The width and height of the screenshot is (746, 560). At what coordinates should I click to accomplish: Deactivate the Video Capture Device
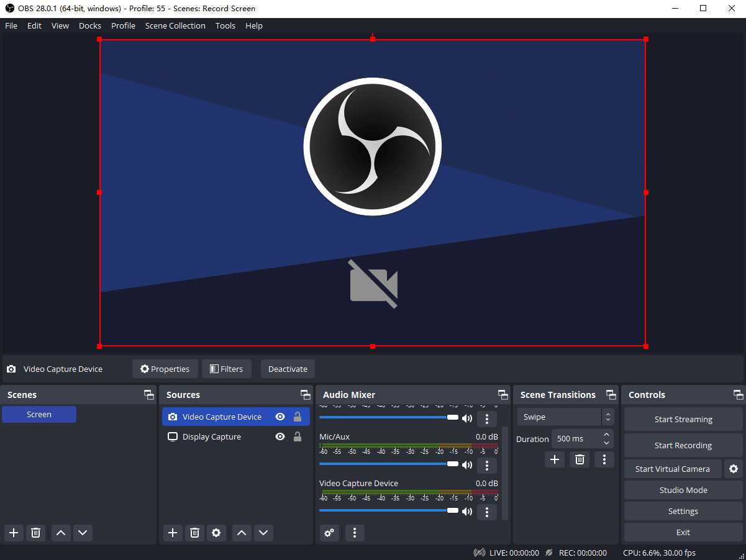[288, 369]
